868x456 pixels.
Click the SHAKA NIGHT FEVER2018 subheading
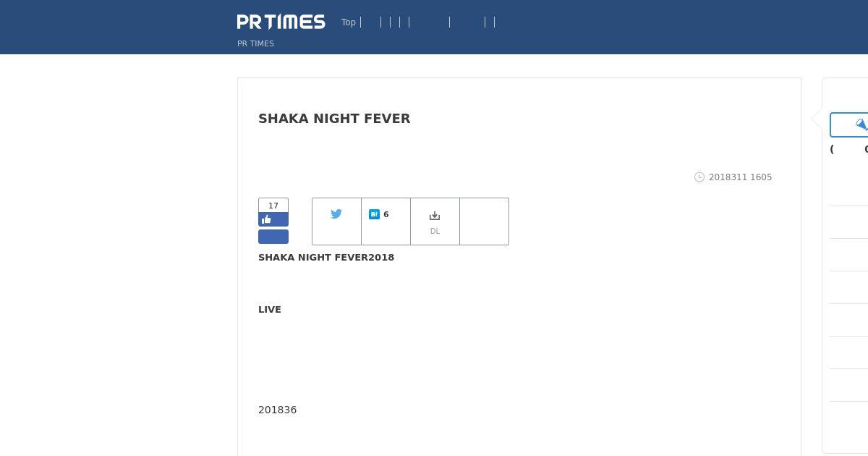coord(326,257)
